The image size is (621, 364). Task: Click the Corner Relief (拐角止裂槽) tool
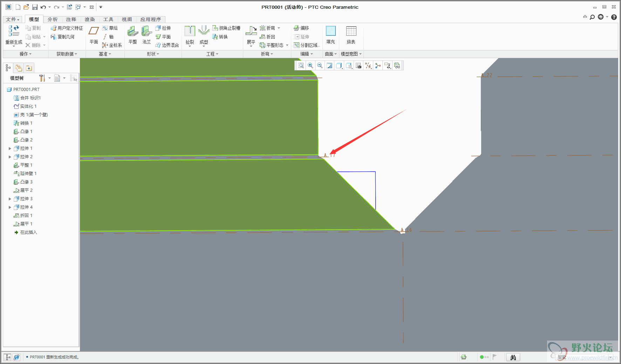click(226, 28)
